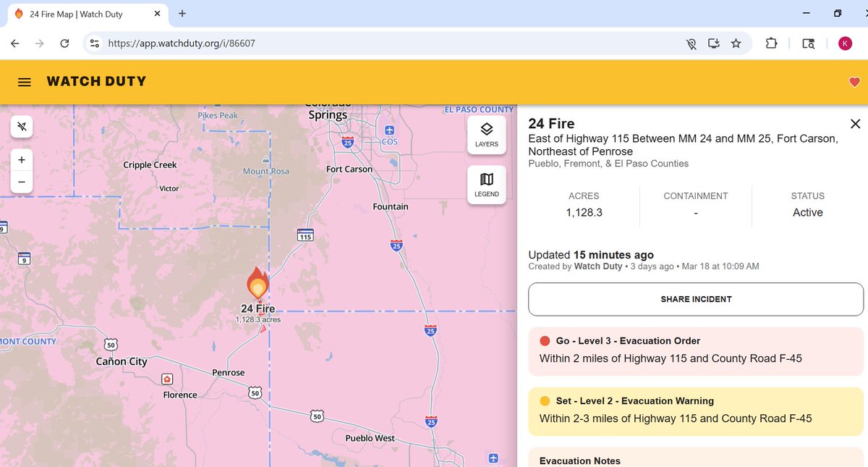Close the 24 Fire incident panel
The width and height of the screenshot is (868, 467).
click(x=855, y=124)
